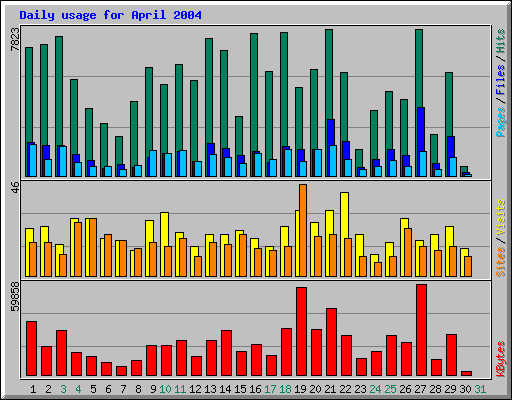512x400 pixels.
Task: Click the orange 'Sites' legend label
Action: [500, 262]
